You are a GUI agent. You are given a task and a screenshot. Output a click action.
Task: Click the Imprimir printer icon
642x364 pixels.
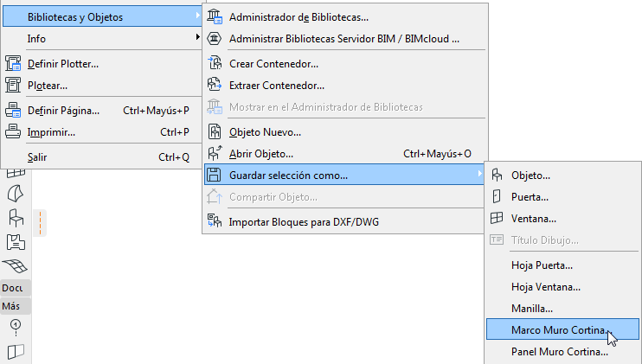pyautogui.click(x=13, y=131)
